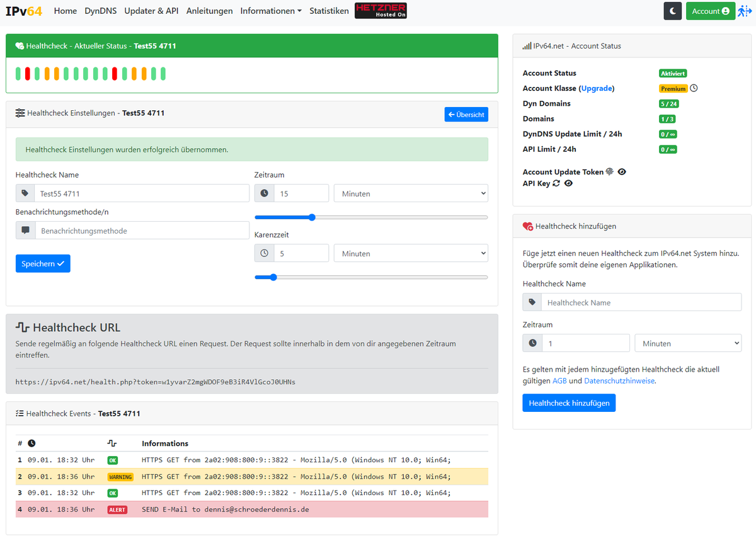This screenshot has height=536, width=756.
Task: Go back via the Übersicht button
Action: 466,114
